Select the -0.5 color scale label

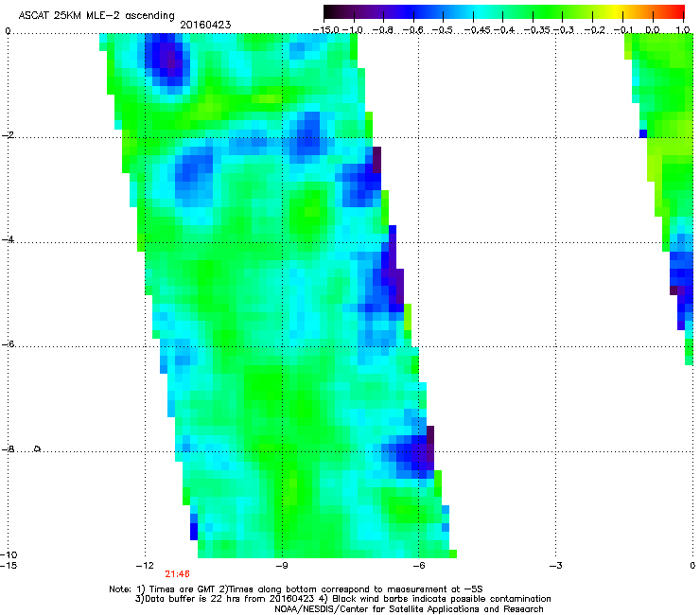pos(443,30)
